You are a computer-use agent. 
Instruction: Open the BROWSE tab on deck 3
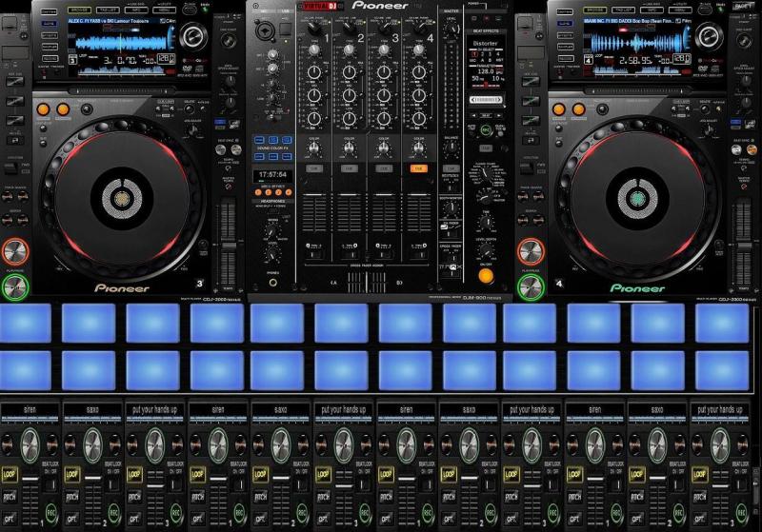tap(80, 10)
